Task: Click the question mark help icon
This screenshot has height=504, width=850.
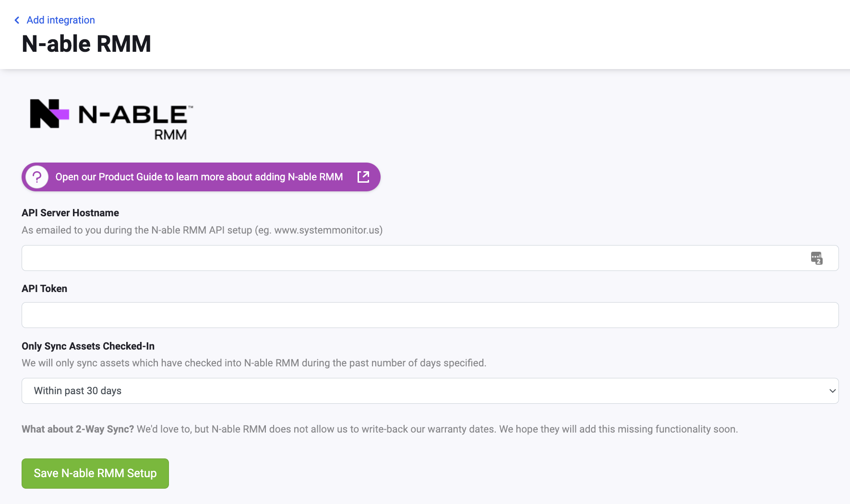Action: click(37, 177)
